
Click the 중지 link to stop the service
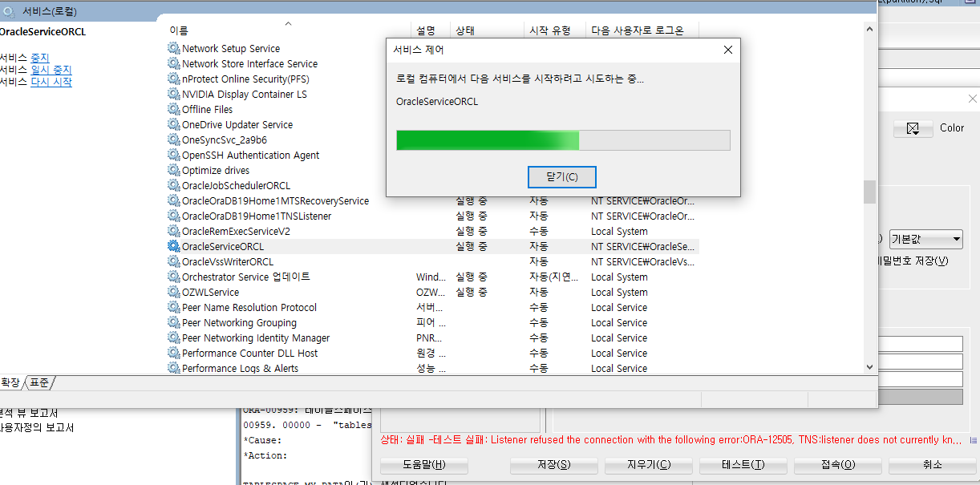(39, 58)
